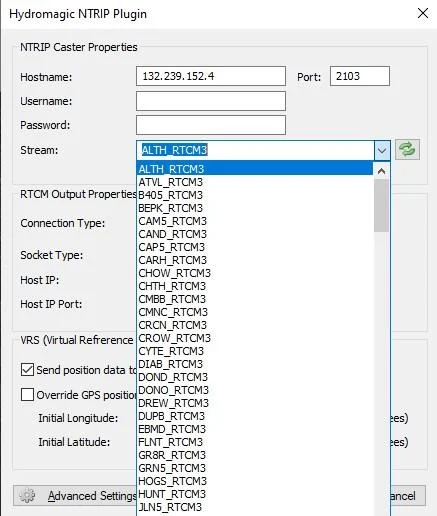Pick CYTE_RTCM3 from the list
The height and width of the screenshot is (516, 437).
255,351
